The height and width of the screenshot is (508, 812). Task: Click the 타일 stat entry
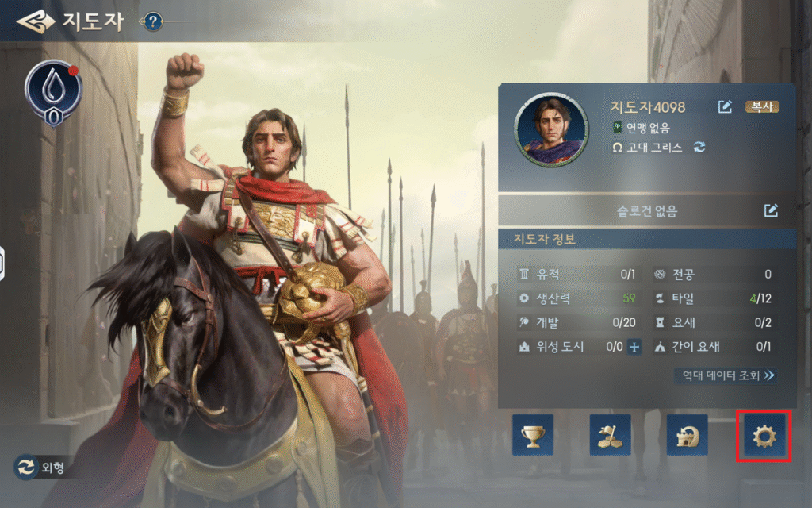click(713, 298)
